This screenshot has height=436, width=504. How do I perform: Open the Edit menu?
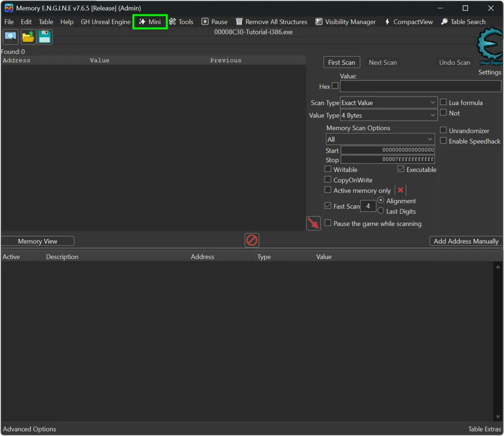26,22
